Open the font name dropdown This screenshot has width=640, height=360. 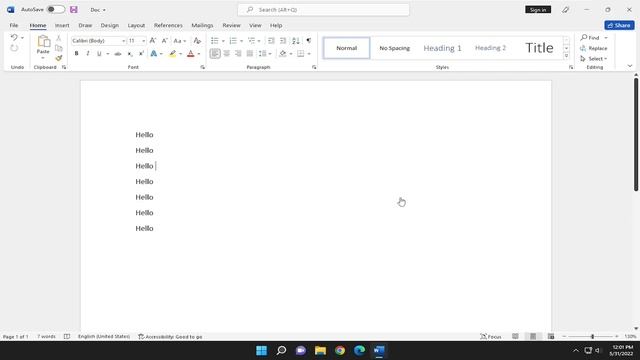[123, 41]
